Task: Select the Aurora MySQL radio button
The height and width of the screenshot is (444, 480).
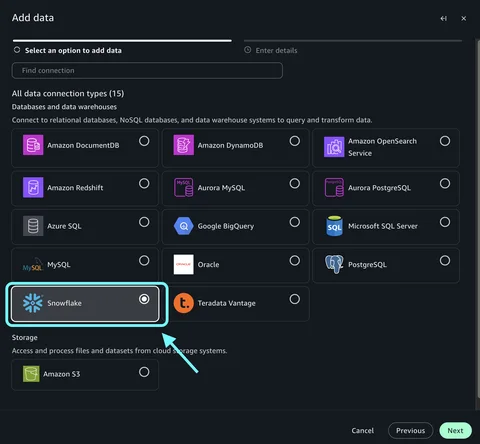Action: [x=295, y=183]
